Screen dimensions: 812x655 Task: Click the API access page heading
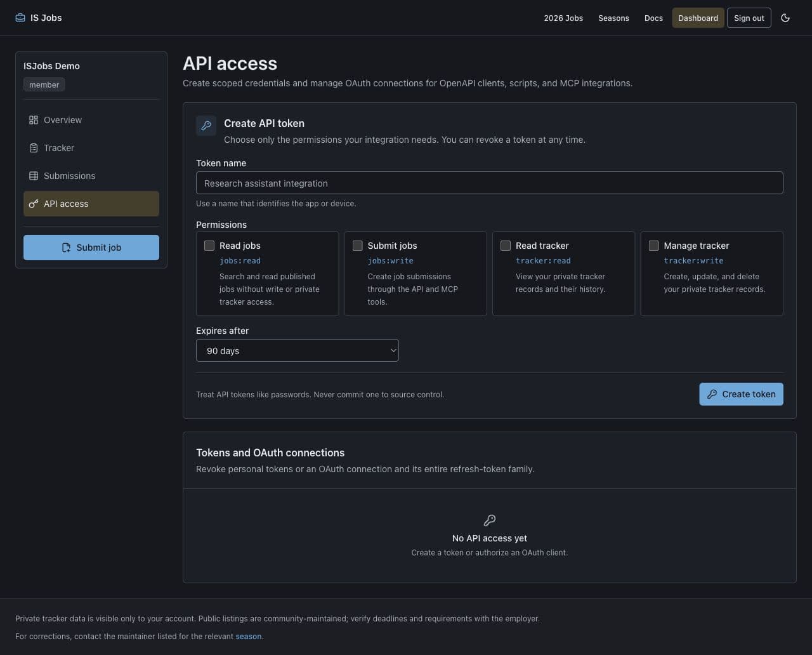[230, 63]
